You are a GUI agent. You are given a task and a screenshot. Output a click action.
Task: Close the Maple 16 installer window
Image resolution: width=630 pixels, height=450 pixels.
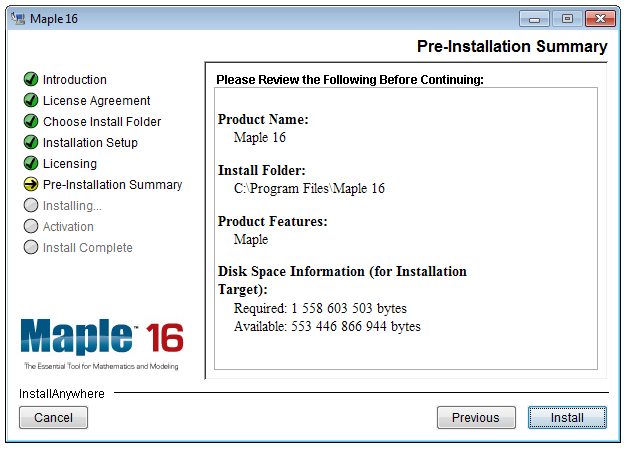600,19
